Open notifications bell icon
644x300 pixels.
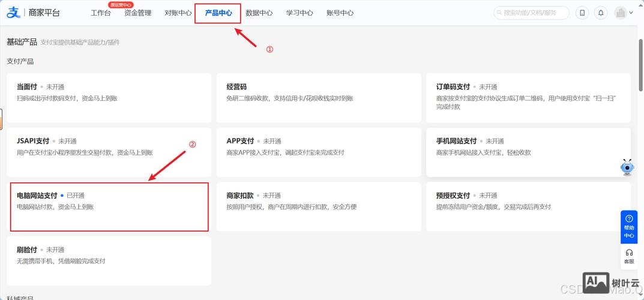point(601,13)
